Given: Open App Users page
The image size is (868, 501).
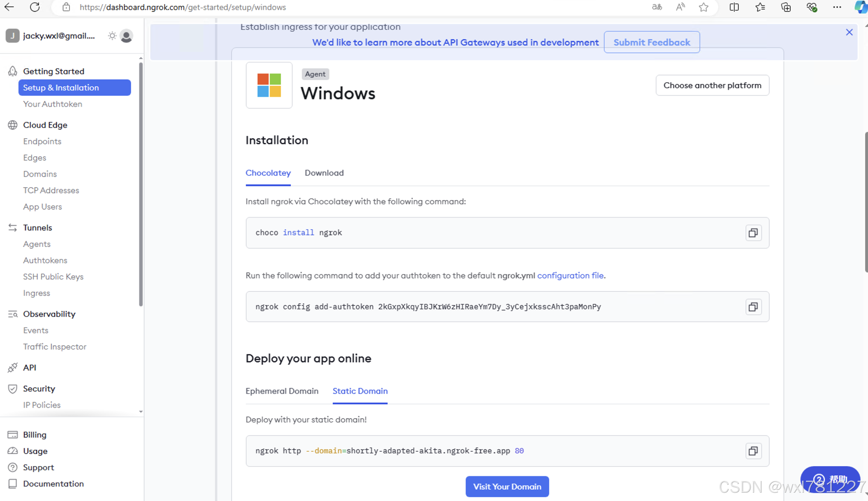Looking at the screenshot, I should coord(42,207).
